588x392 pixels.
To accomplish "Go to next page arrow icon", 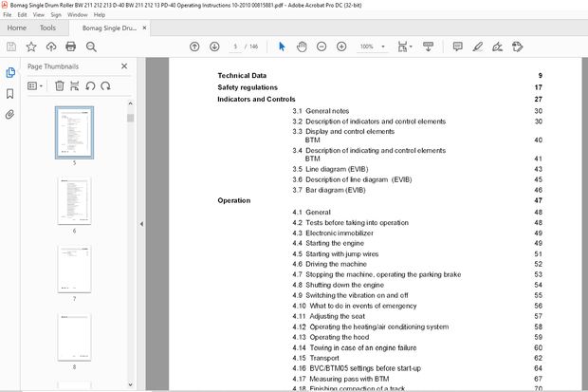I will 214,47.
